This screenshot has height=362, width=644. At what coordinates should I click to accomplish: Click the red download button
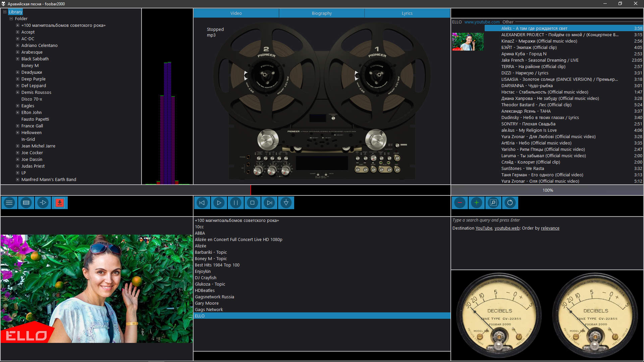pyautogui.click(x=60, y=203)
